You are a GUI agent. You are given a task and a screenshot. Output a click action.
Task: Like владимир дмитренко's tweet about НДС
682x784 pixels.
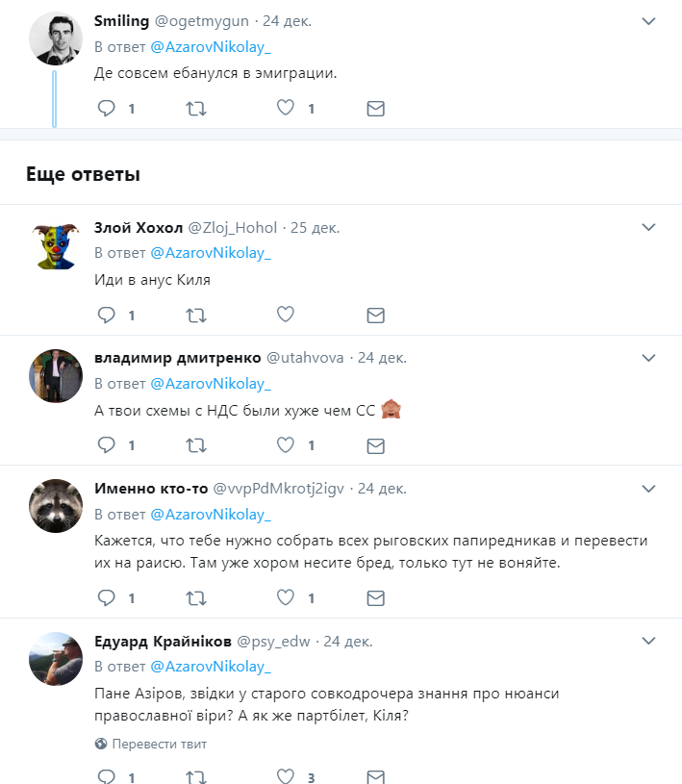[286, 444]
